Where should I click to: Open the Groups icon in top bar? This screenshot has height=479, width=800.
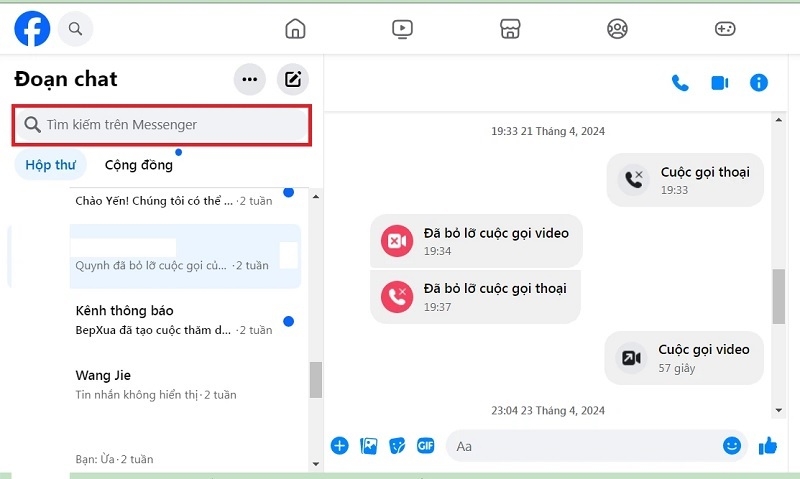617,29
